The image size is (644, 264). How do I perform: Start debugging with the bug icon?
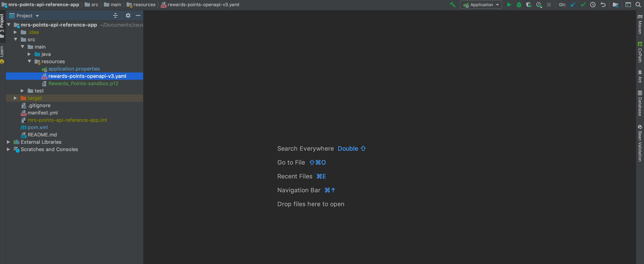(519, 5)
